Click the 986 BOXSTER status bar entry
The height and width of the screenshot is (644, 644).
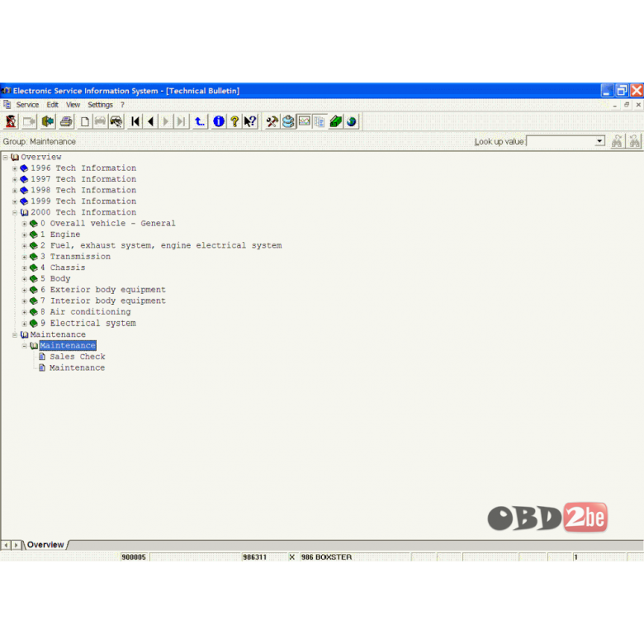[326, 557]
